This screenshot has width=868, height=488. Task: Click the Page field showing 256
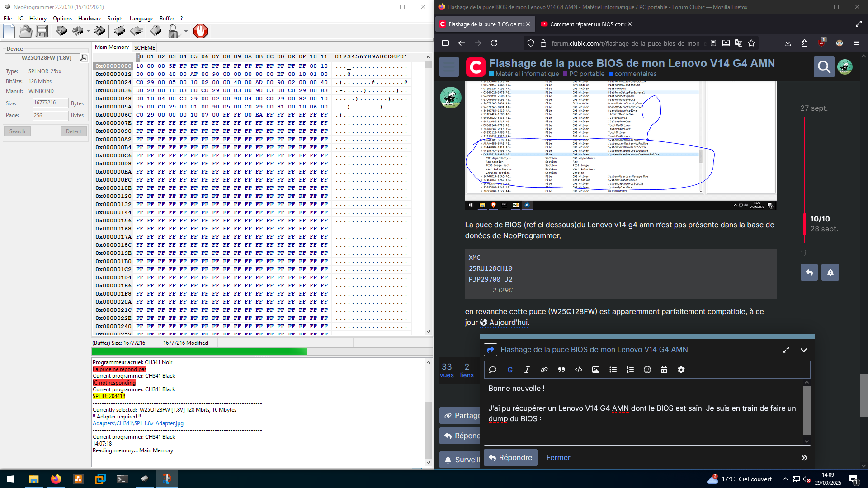[50, 116]
